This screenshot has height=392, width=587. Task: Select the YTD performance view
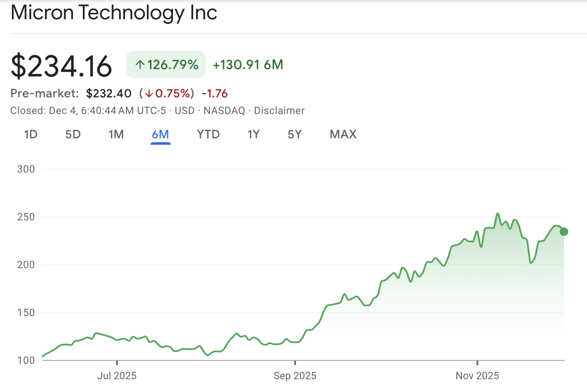pyautogui.click(x=208, y=134)
